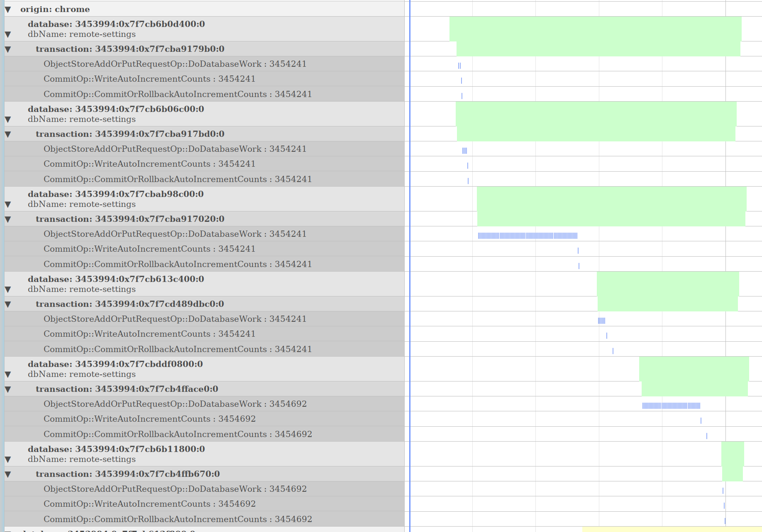Collapse database 3453994:0x7f7cb6b0d400:0 row
This screenshot has height=532, width=762.
(7, 34)
